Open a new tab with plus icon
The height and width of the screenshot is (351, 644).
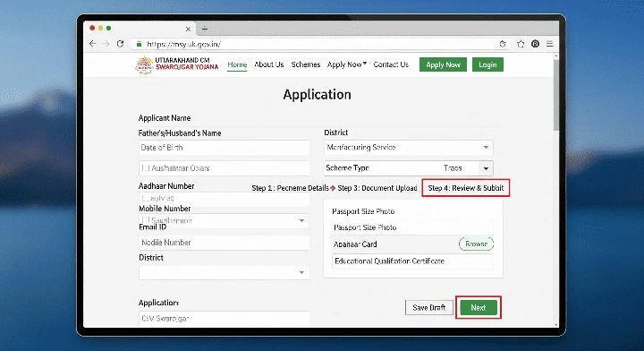(x=205, y=29)
